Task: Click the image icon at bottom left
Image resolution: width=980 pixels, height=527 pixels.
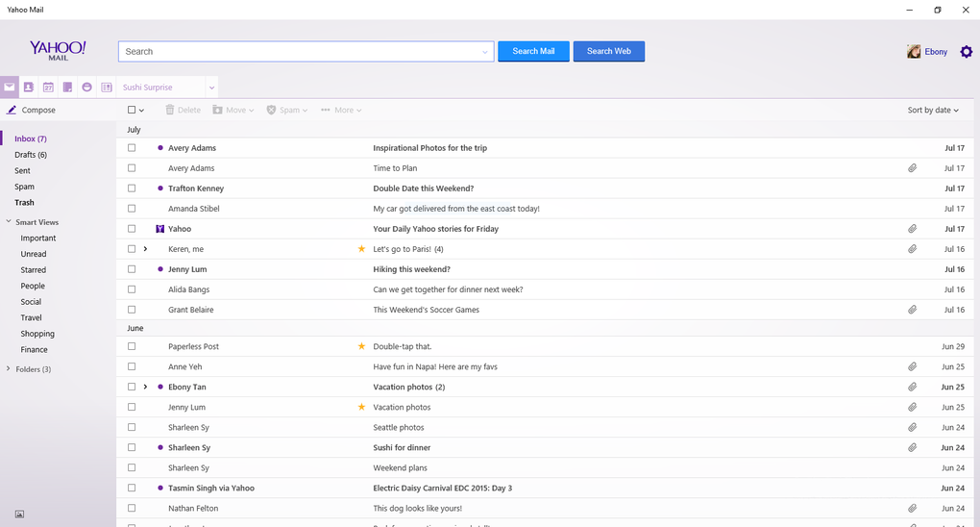Action: tap(19, 514)
